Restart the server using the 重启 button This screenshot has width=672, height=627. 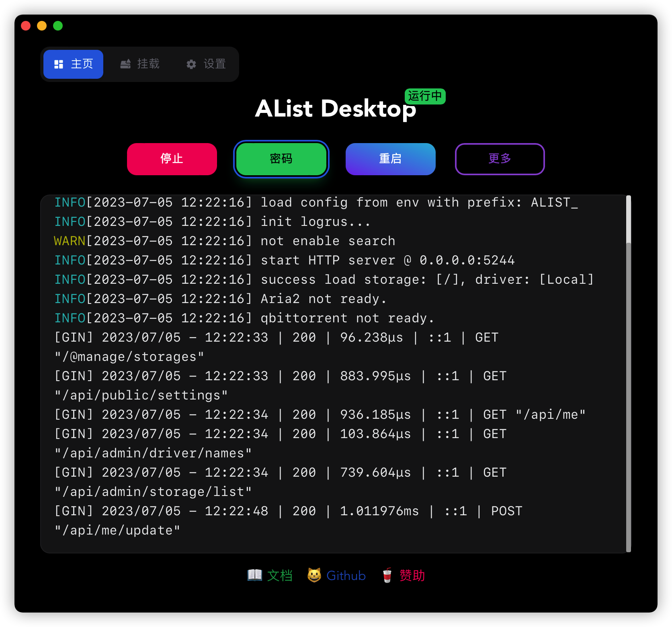click(391, 159)
